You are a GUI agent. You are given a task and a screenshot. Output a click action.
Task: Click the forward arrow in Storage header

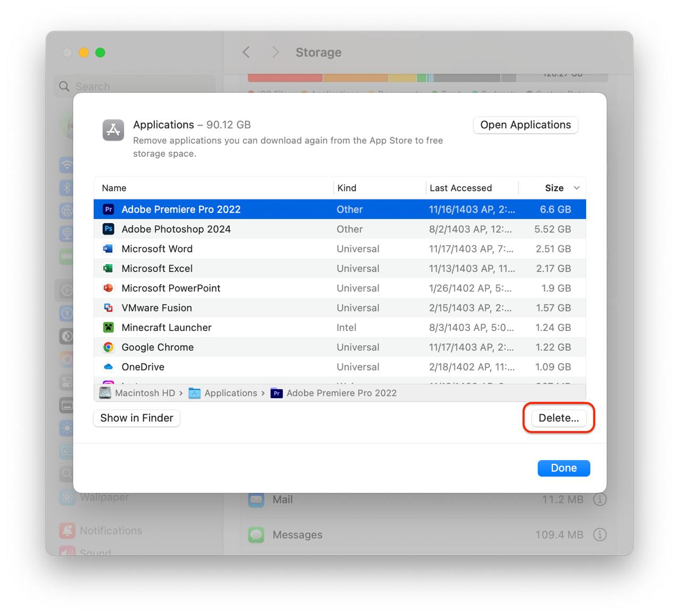[x=275, y=52]
